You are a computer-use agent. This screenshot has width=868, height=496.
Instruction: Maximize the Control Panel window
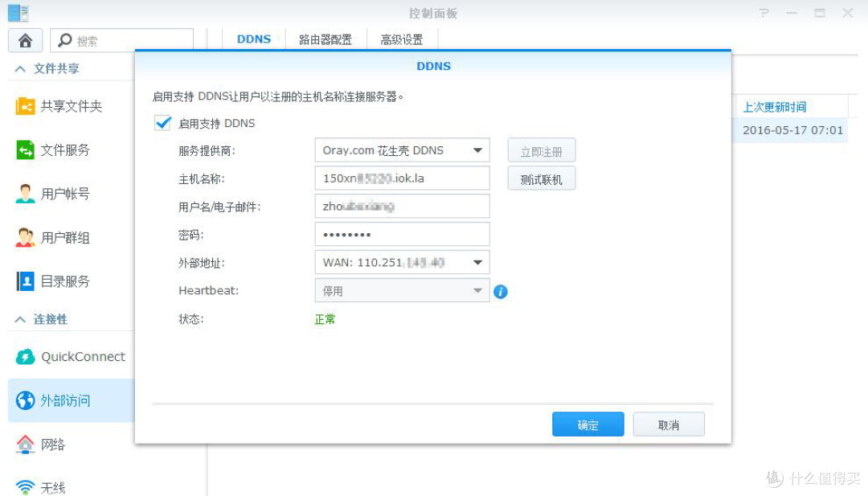819,13
